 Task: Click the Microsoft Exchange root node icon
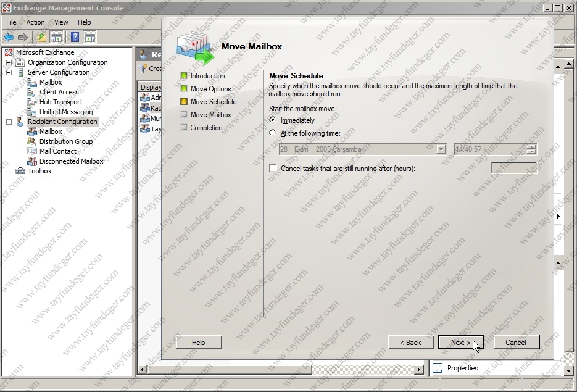coord(9,52)
